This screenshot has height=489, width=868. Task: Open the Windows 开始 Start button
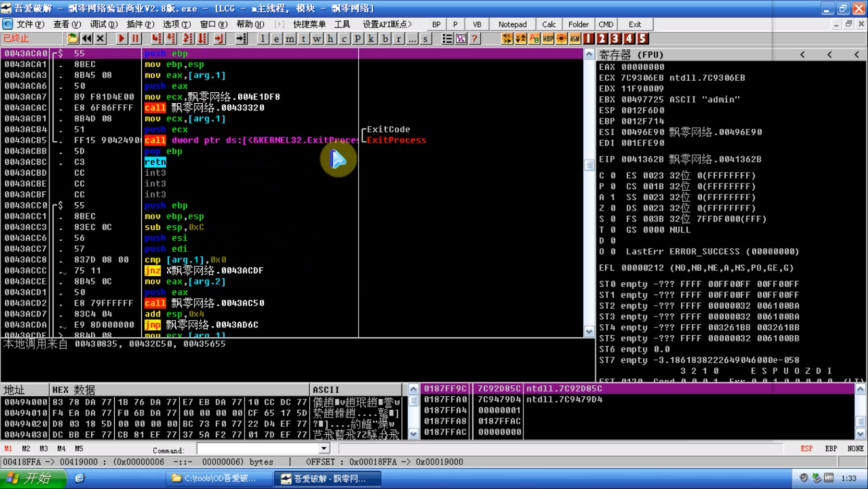33,478
